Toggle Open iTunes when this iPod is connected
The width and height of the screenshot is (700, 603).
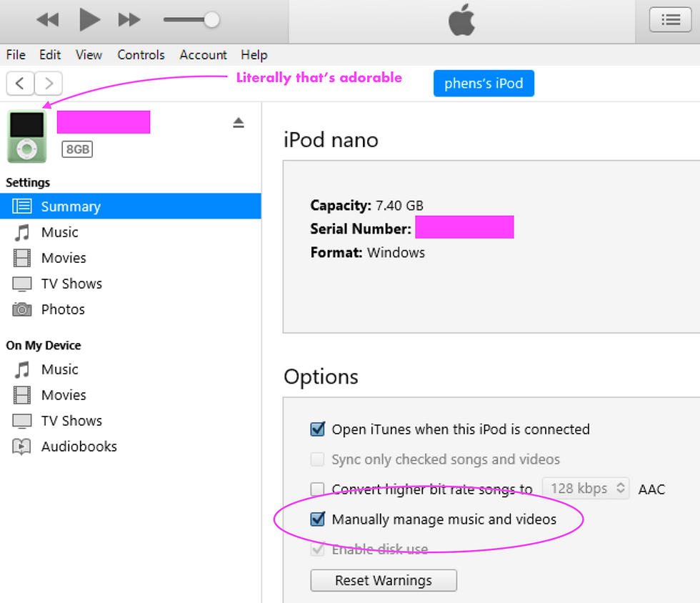click(317, 429)
